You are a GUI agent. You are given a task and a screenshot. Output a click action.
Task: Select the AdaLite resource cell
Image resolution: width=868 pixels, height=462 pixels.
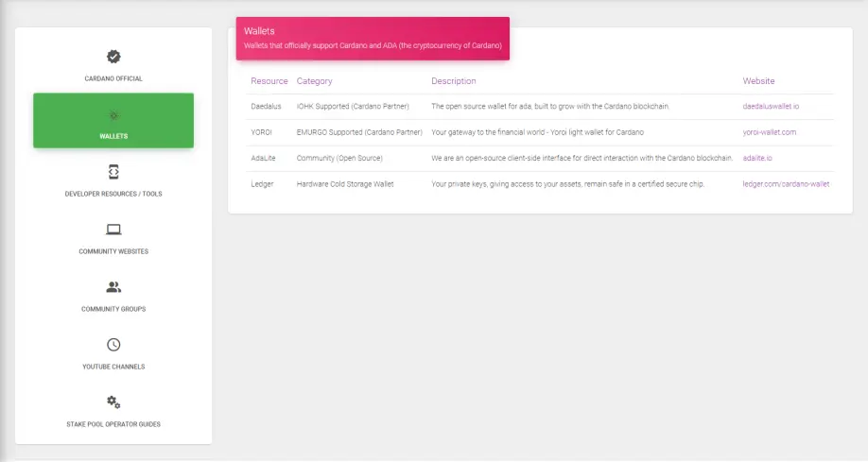[x=263, y=158]
